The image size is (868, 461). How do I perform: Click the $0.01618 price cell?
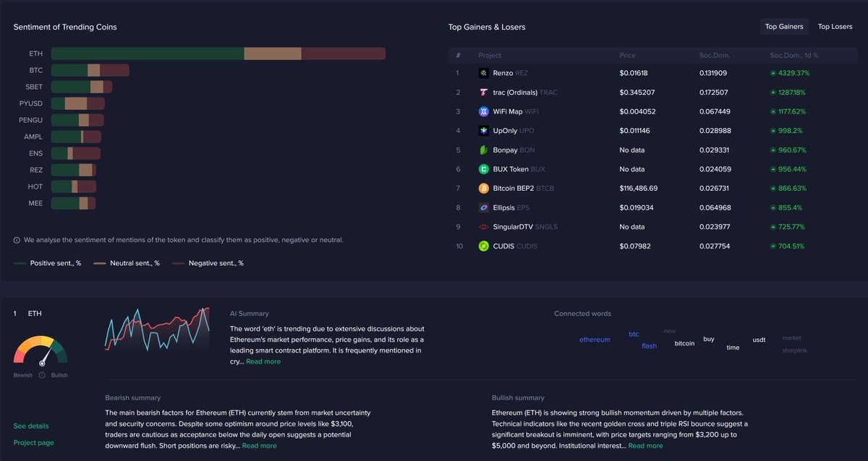point(634,73)
